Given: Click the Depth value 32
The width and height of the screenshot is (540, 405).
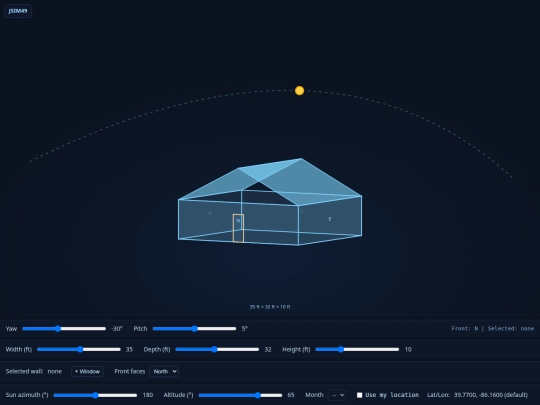Looking at the screenshot, I should [268, 349].
